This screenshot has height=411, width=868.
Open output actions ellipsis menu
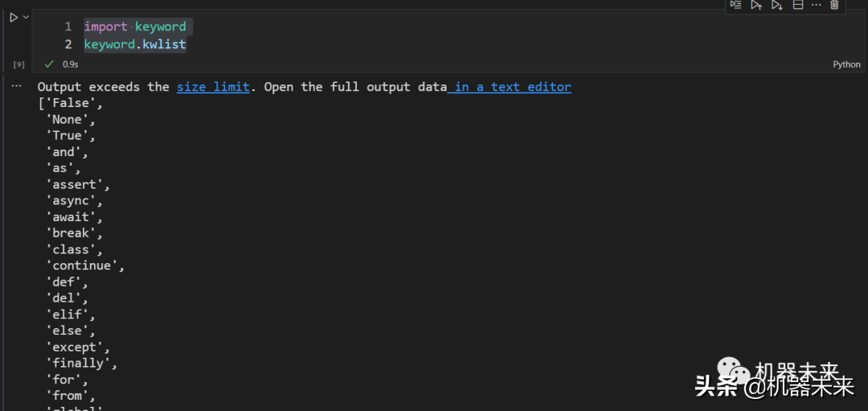(17, 85)
